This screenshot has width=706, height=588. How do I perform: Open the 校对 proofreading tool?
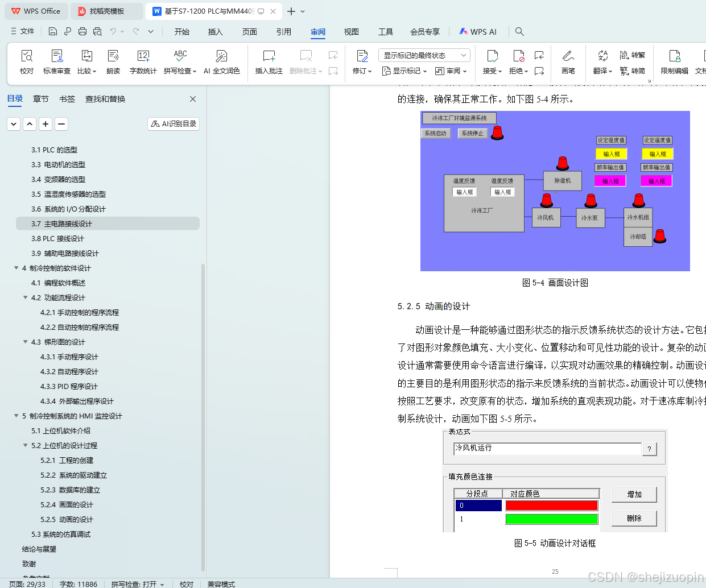pyautogui.click(x=27, y=62)
